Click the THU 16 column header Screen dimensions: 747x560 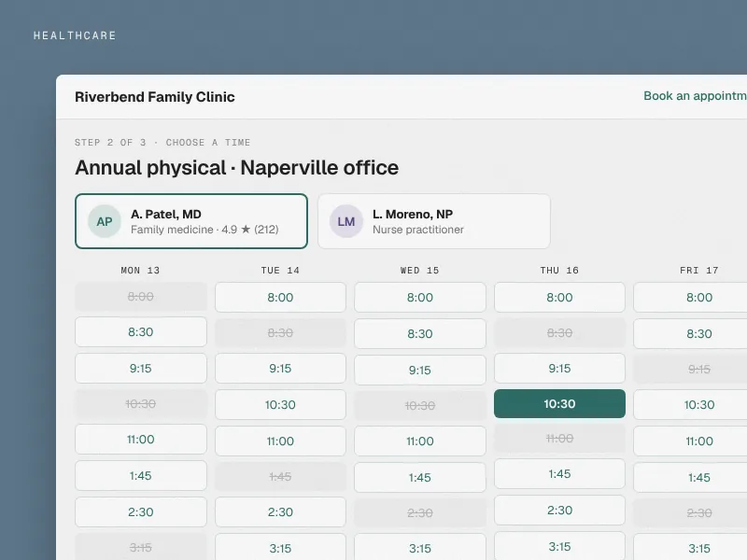(x=559, y=271)
